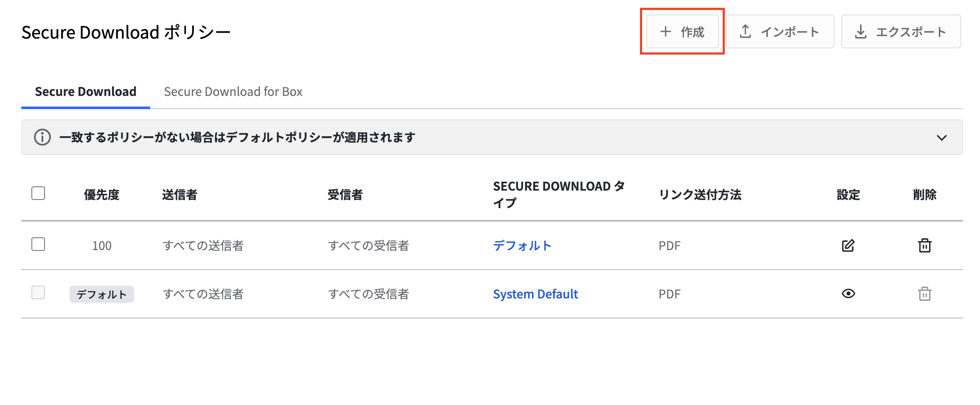The height and width of the screenshot is (405, 980).
Task: Click the 削除 column header
Action: coord(925,195)
